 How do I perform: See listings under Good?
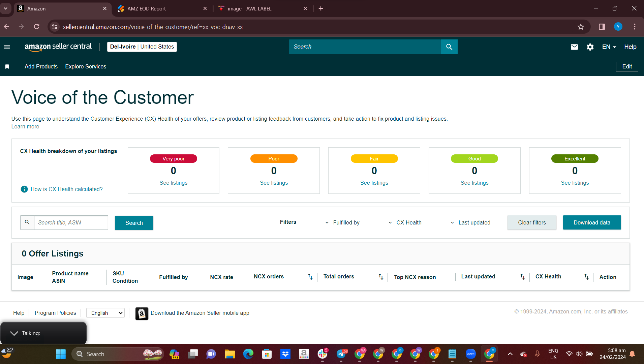coord(474,183)
